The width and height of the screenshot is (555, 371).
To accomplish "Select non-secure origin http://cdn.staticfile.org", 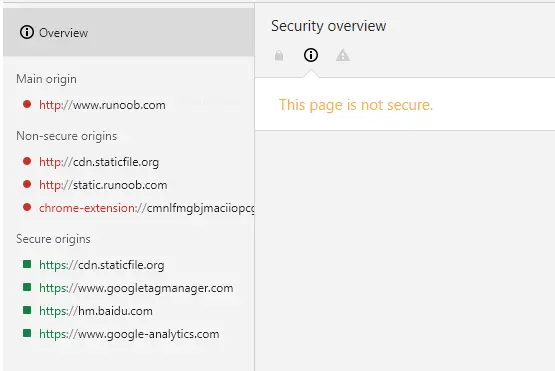I will pyautogui.click(x=99, y=162).
